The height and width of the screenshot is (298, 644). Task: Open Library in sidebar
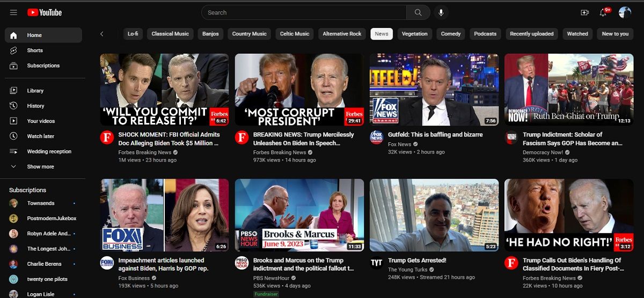43,91
